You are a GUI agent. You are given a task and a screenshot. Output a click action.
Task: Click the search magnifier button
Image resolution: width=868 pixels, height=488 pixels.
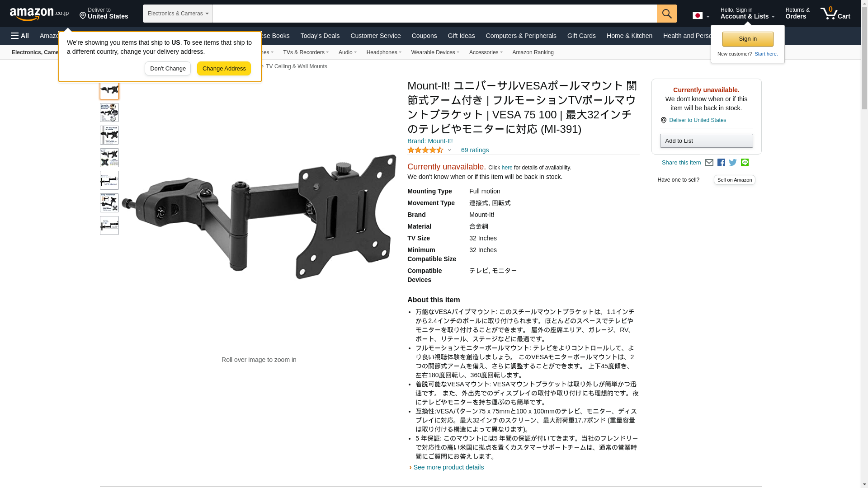click(x=667, y=14)
